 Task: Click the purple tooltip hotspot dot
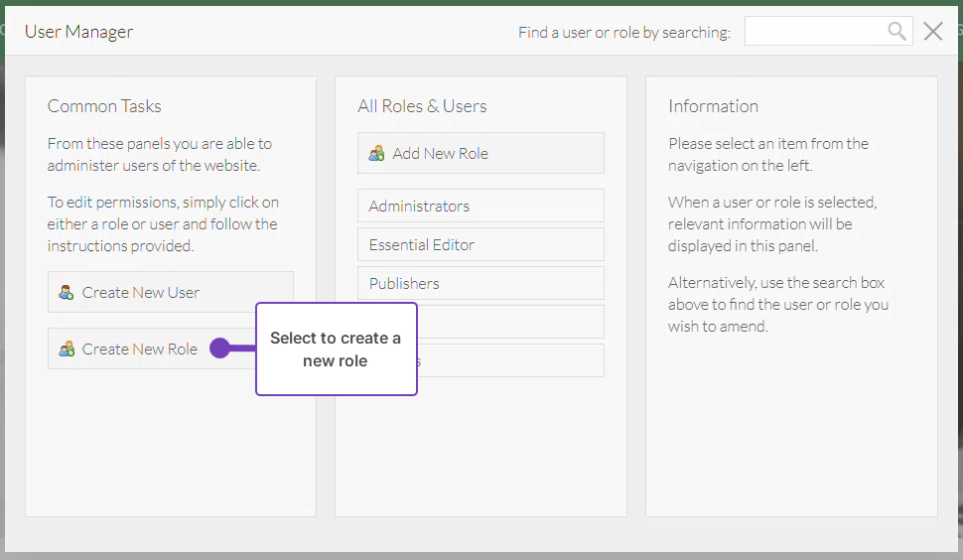coord(219,349)
